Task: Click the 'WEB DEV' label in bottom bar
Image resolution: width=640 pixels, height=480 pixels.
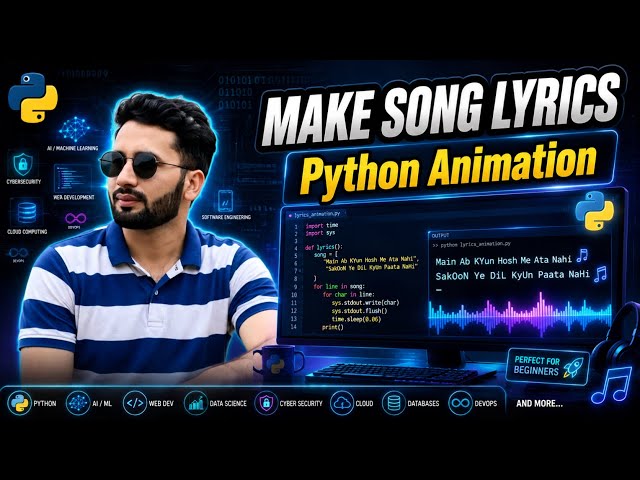Action: click(x=161, y=403)
